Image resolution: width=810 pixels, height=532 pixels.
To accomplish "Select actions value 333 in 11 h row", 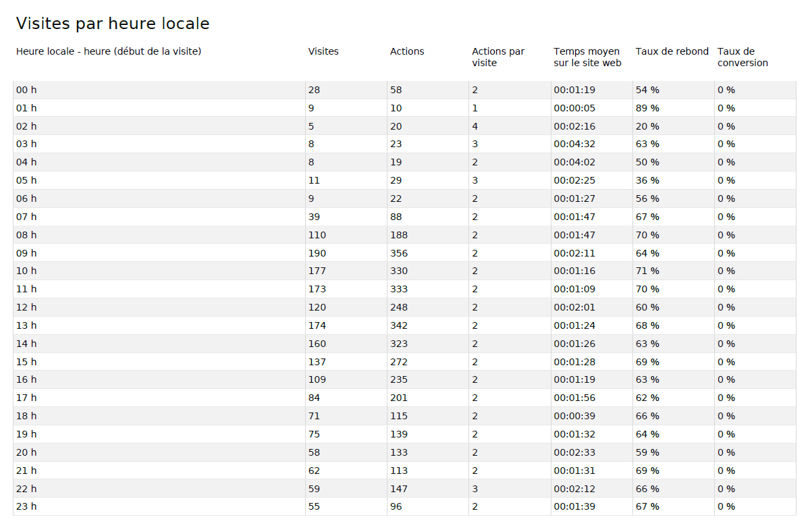I will click(x=399, y=289).
